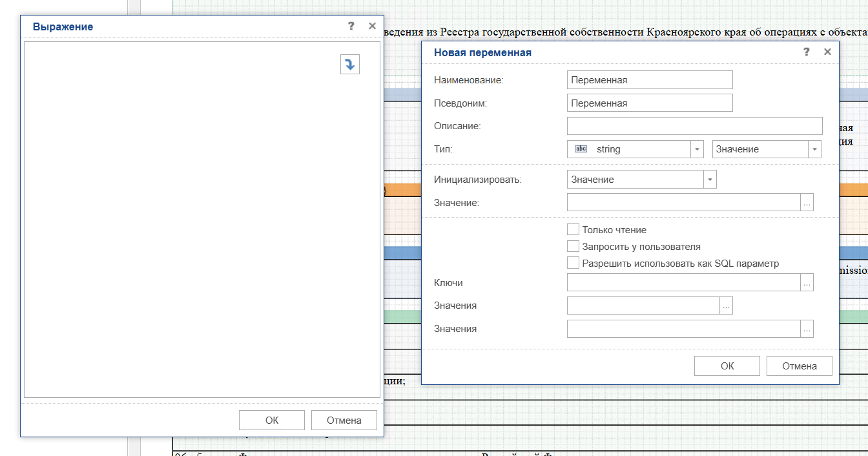Click the abc string type icon
This screenshot has height=456, width=868.
coord(581,149)
